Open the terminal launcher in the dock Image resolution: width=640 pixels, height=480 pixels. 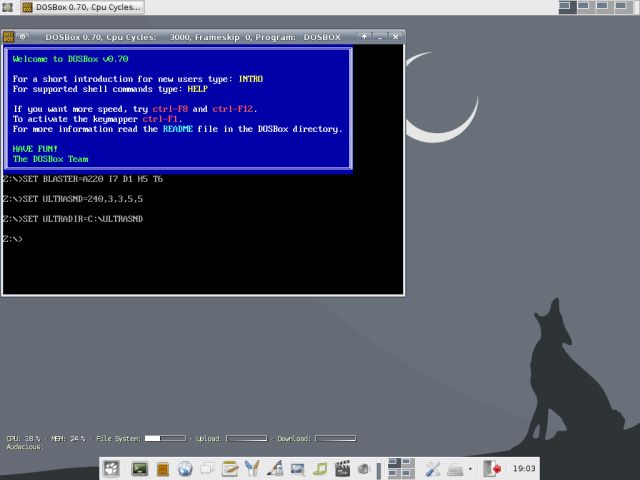pyautogui.click(x=140, y=468)
